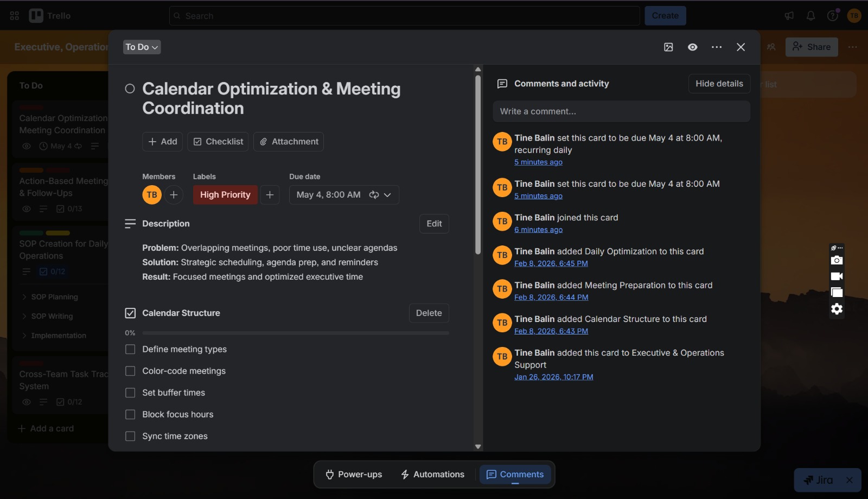
Task: Open the board menu three dots
Action: [853, 47]
